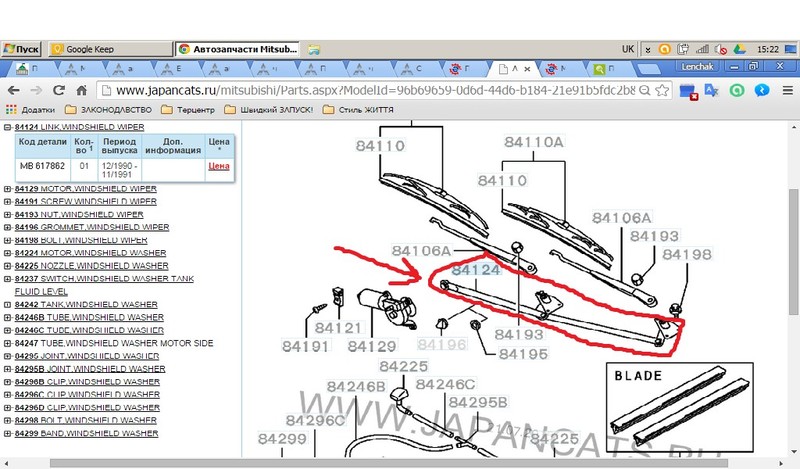The height and width of the screenshot is (469, 800).
Task: Click the 84110A label in the diagram
Action: (534, 142)
